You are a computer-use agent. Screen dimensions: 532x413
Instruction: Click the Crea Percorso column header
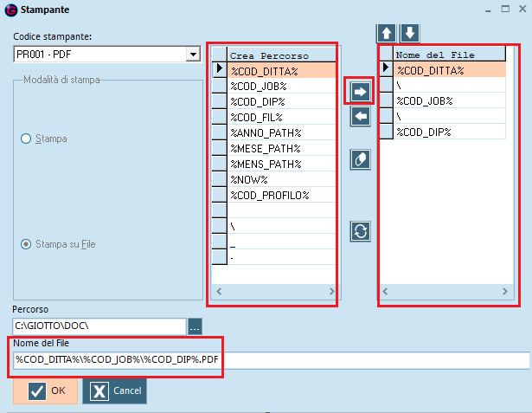coord(281,55)
